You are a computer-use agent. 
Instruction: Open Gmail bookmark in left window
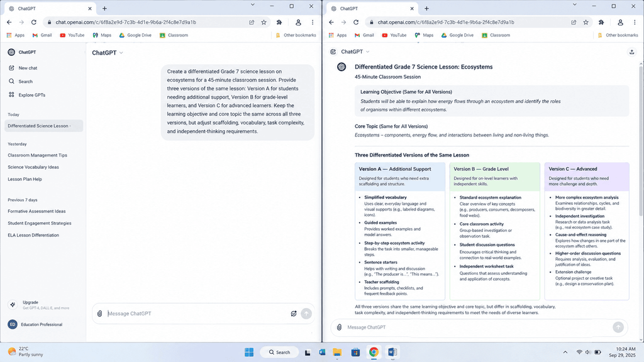(42, 35)
